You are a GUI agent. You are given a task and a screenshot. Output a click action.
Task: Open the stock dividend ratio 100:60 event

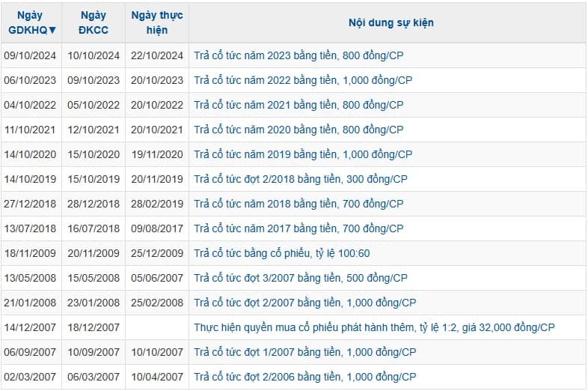[x=281, y=253]
